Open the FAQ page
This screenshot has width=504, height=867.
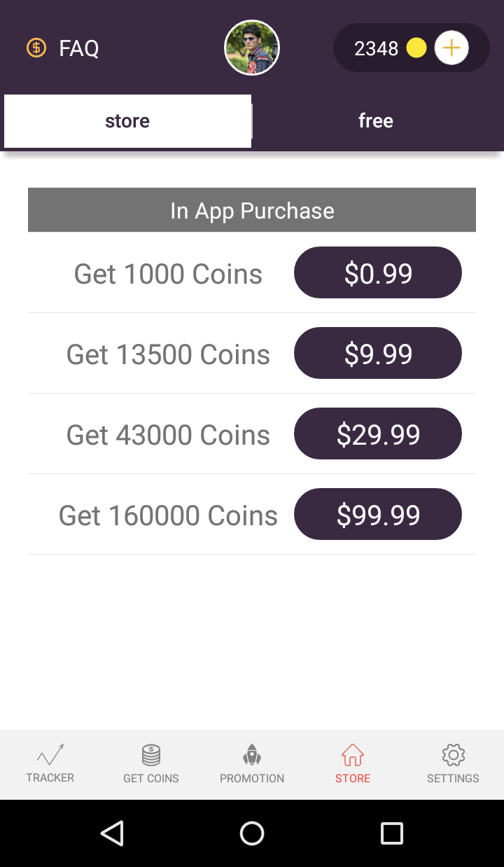click(x=78, y=48)
